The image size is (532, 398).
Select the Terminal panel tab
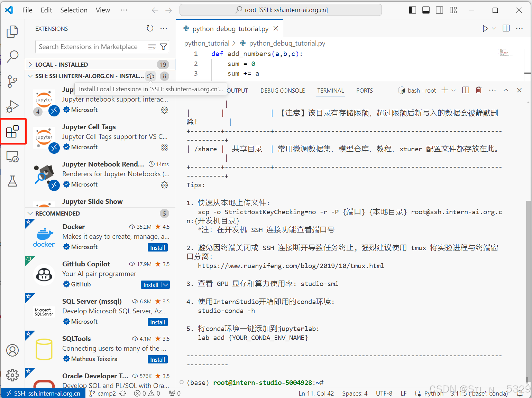pos(331,91)
